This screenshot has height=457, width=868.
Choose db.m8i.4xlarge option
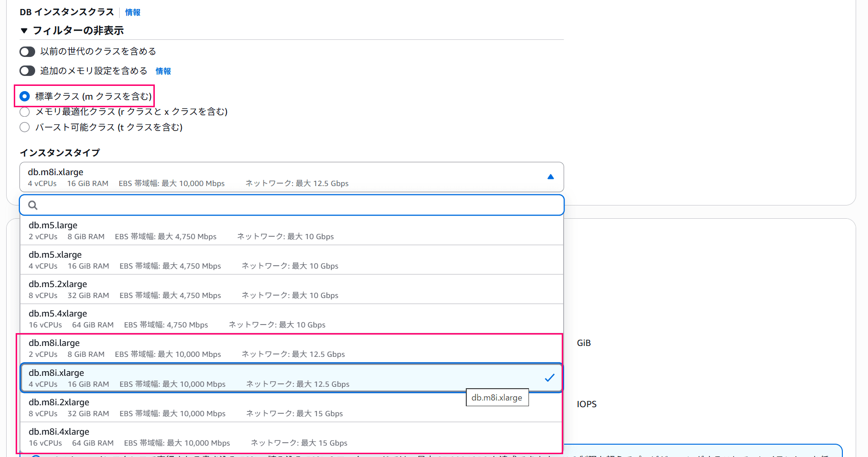point(292,437)
